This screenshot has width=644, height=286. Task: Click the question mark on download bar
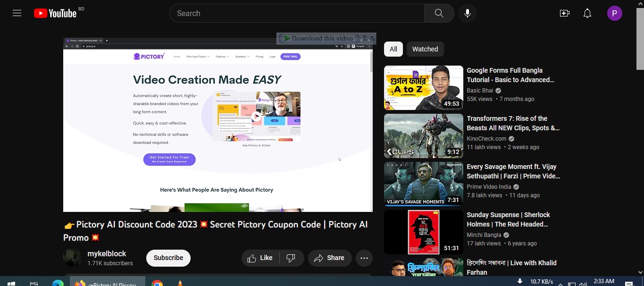(364, 38)
